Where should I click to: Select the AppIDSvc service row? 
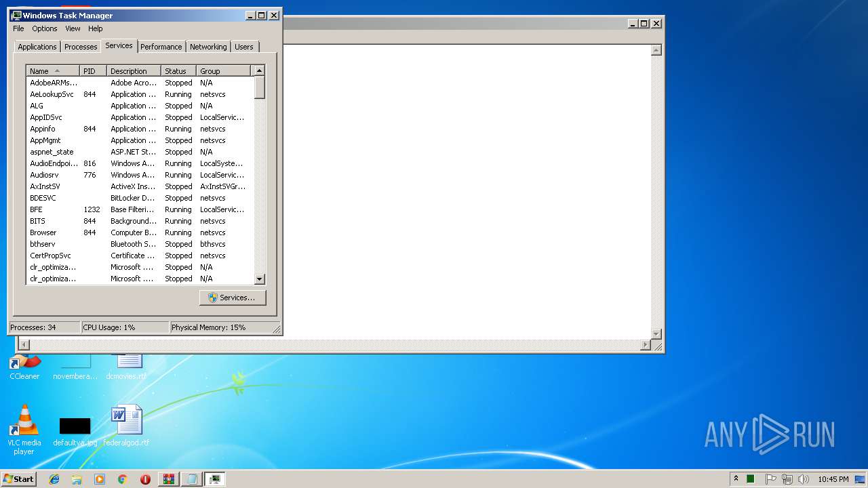pyautogui.click(x=140, y=117)
